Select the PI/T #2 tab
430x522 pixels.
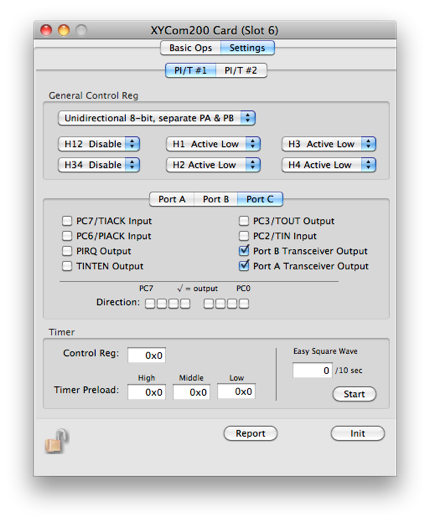pyautogui.click(x=241, y=71)
